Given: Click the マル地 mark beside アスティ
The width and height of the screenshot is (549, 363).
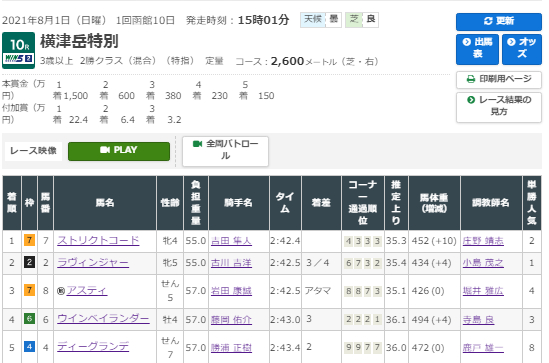Looking at the screenshot, I should click(x=61, y=291).
